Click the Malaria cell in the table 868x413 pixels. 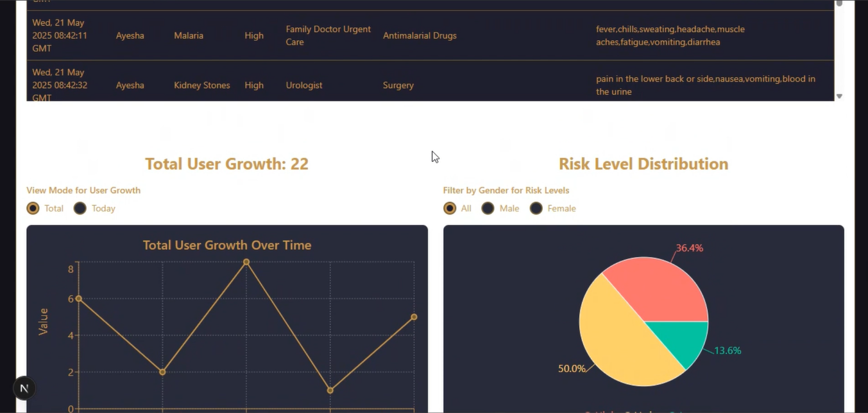(x=189, y=35)
